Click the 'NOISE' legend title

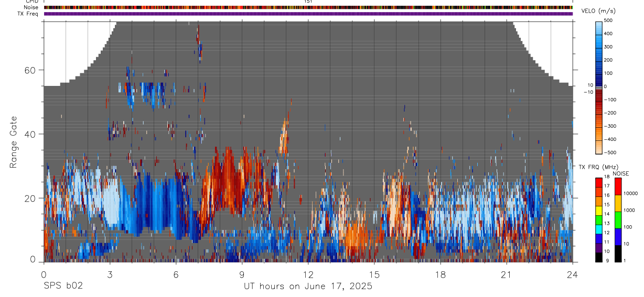coord(620,173)
